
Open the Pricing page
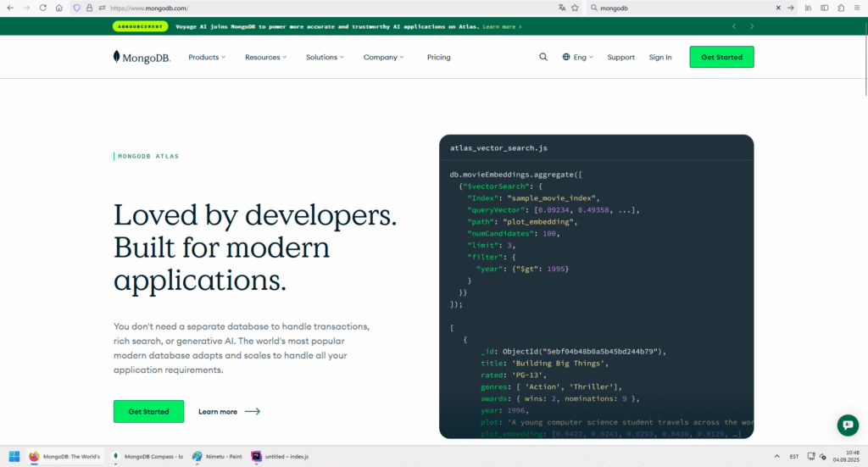pos(438,57)
